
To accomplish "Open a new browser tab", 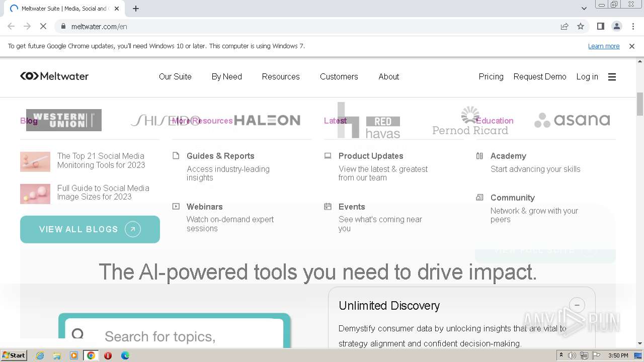I will 136,9.
